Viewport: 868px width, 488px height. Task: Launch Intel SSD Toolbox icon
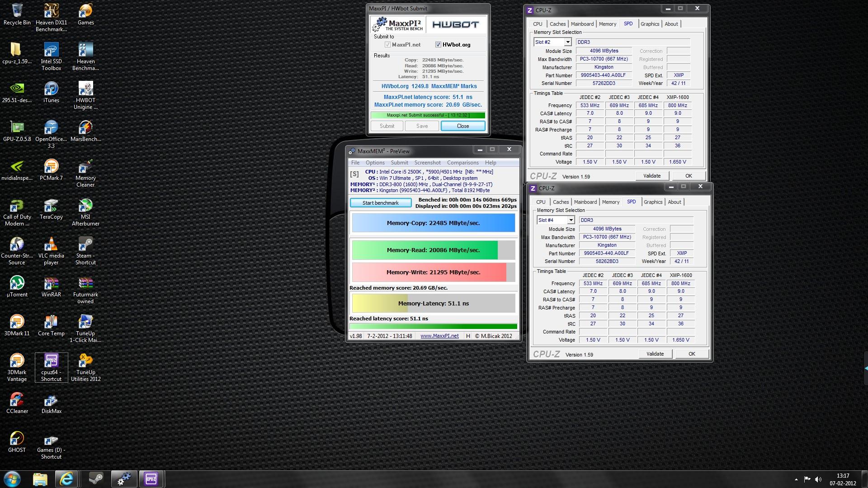pyautogui.click(x=51, y=56)
